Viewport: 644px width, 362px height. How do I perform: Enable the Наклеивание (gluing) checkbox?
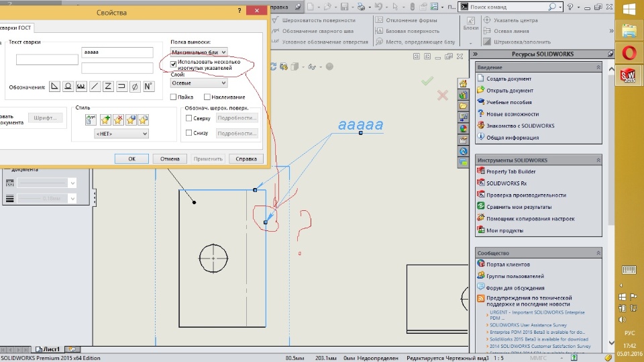[x=207, y=97]
